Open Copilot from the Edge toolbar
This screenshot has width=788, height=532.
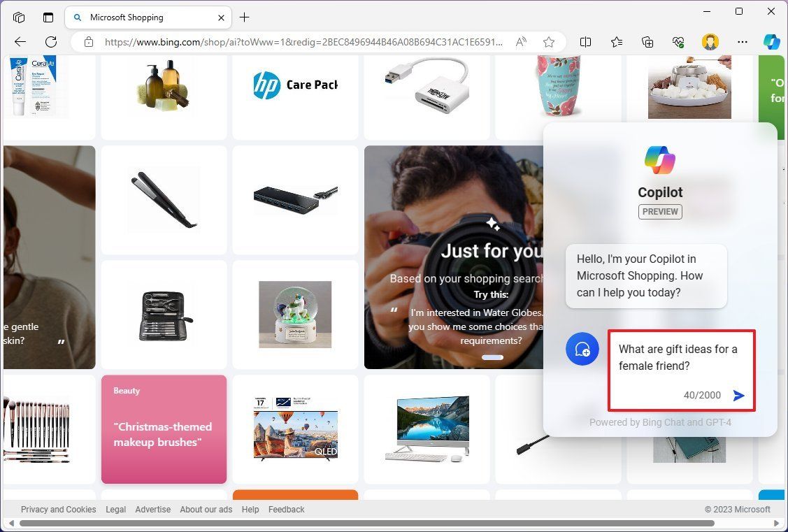pyautogui.click(x=771, y=42)
